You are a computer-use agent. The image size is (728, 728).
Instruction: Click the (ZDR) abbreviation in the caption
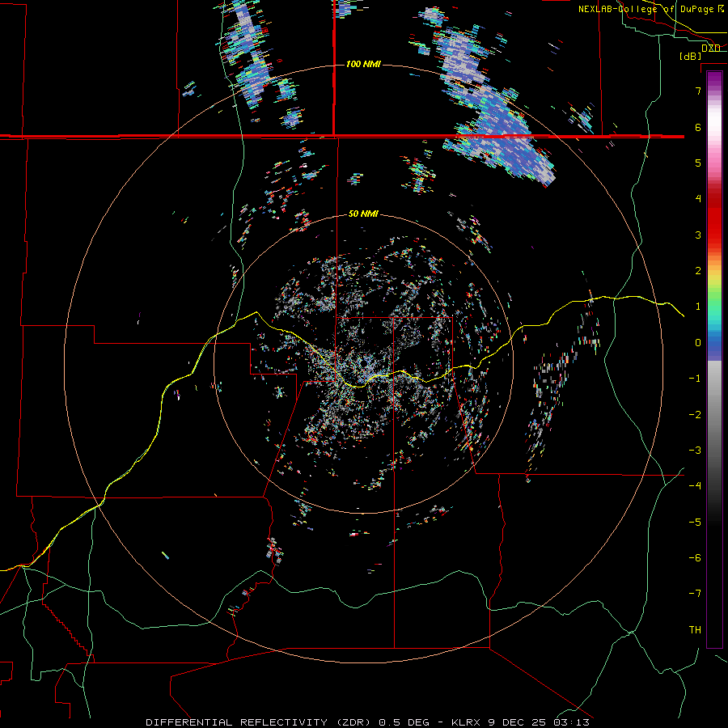(x=351, y=722)
